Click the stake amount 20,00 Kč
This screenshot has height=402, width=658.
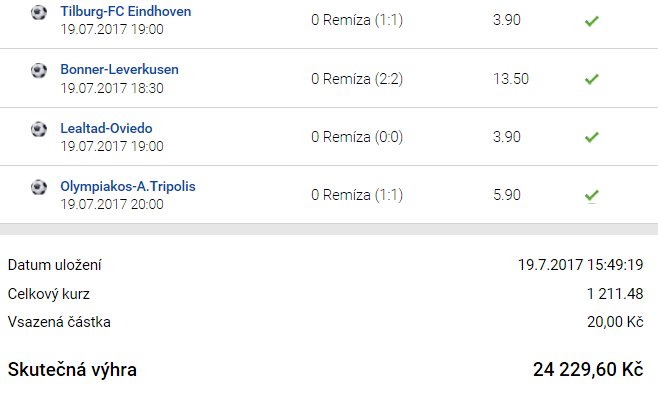tap(617, 322)
